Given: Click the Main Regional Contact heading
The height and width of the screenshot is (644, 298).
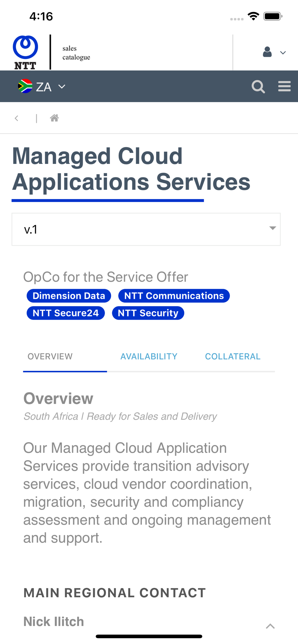Looking at the screenshot, I should click(114, 593).
